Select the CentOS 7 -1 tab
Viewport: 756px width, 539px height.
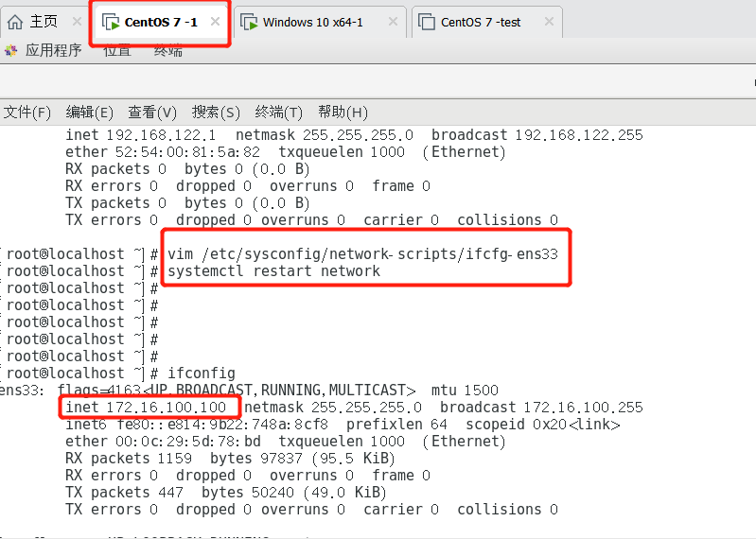click(160, 22)
